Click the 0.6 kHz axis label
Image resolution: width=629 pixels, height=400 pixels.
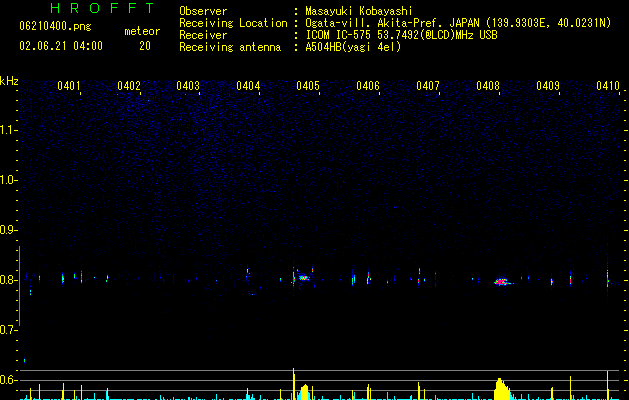(8, 380)
